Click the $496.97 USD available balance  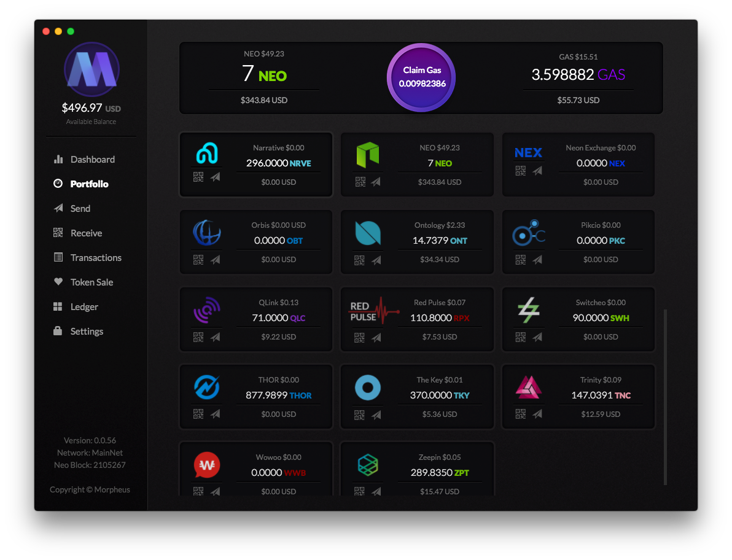91,108
